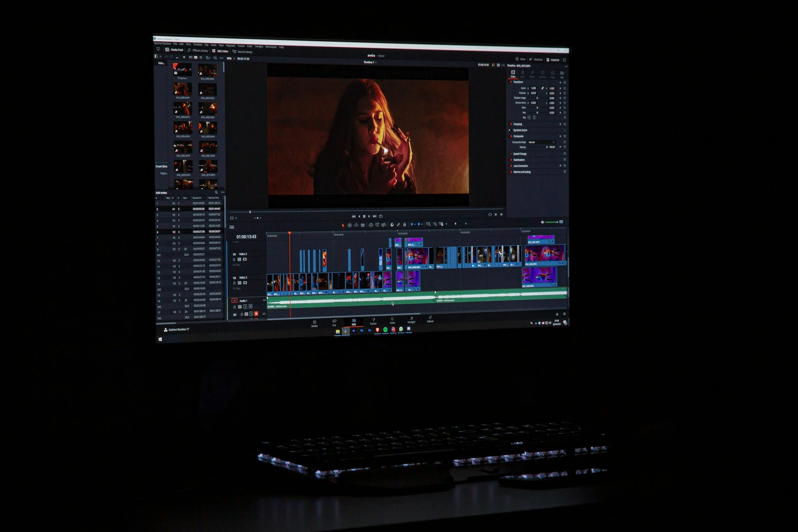The image size is (798, 532).
Task: Toggle the Lens Correction enable switch
Action: pos(511,166)
